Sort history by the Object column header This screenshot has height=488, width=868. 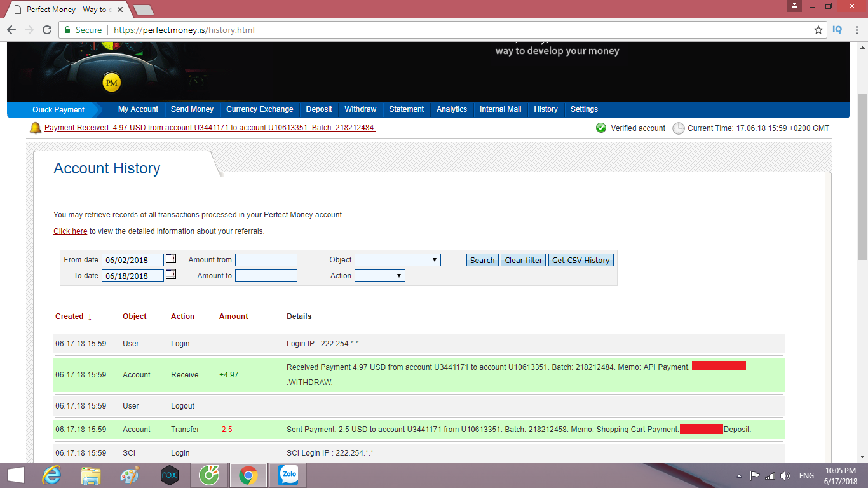[135, 316]
